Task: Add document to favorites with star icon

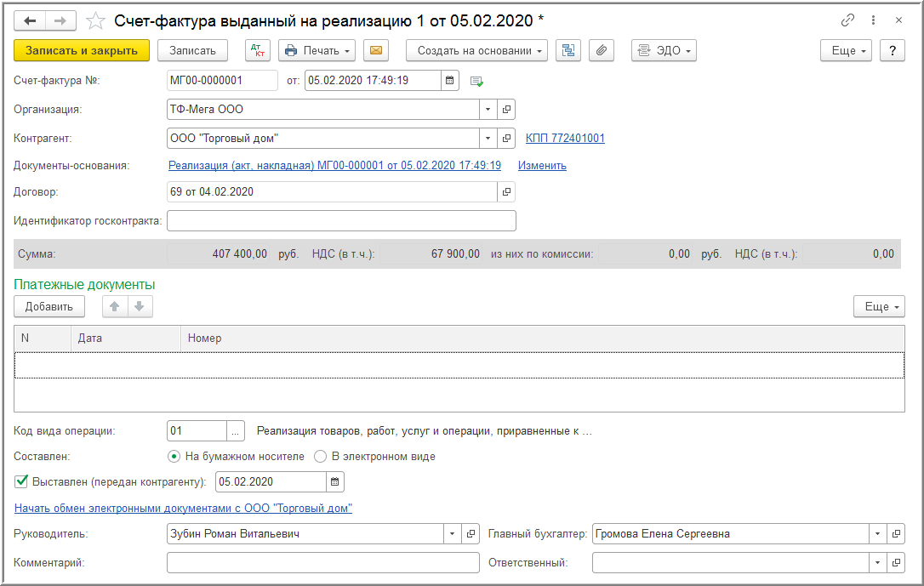Action: pos(95,21)
